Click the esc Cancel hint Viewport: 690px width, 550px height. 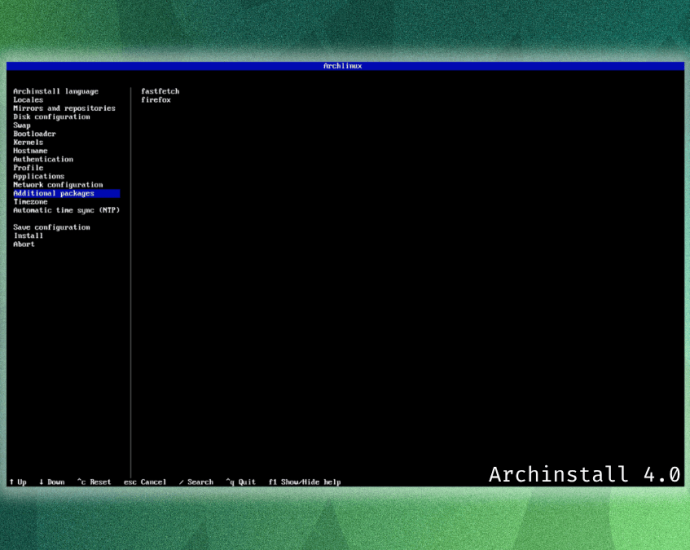(x=145, y=482)
